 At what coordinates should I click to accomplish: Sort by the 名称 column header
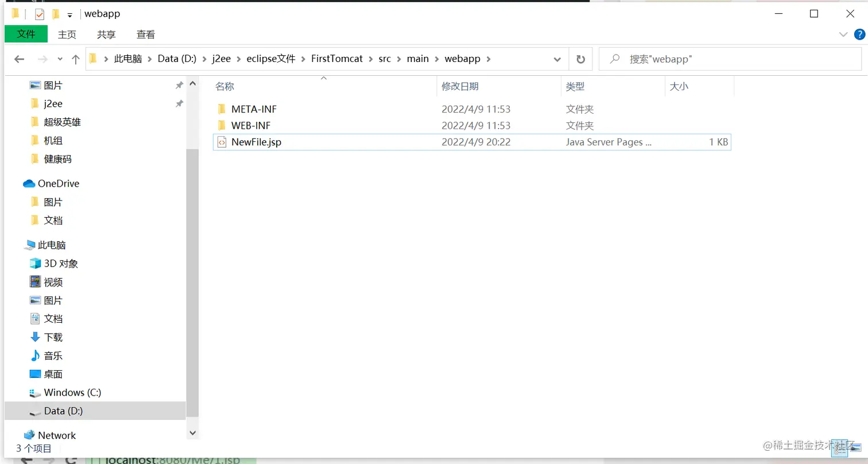[224, 86]
